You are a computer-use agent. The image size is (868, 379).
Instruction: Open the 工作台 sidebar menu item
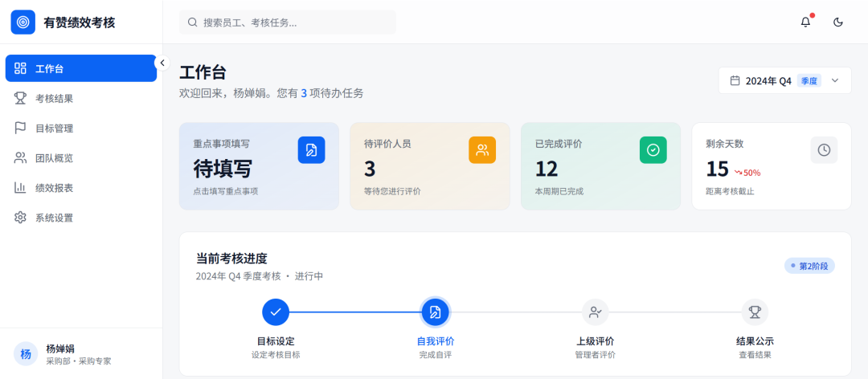[x=81, y=68]
